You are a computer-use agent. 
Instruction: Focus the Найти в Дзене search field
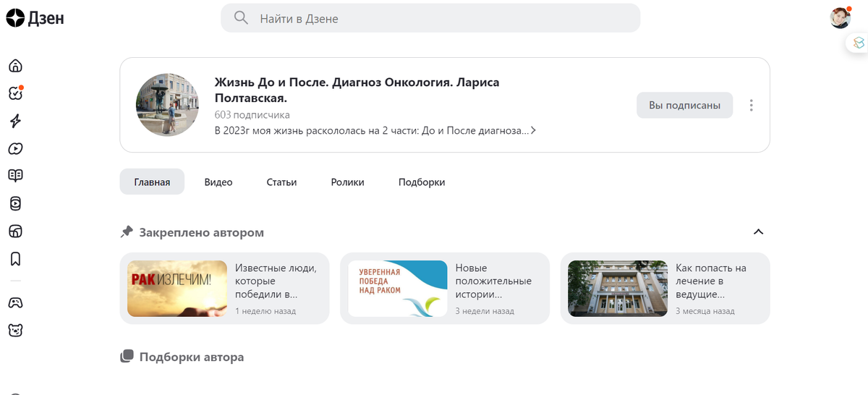click(x=430, y=18)
